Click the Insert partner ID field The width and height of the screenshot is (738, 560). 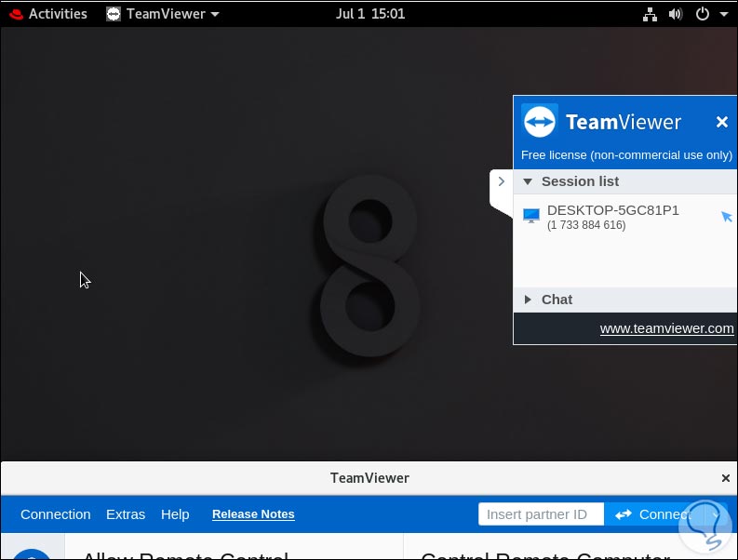[541, 514]
